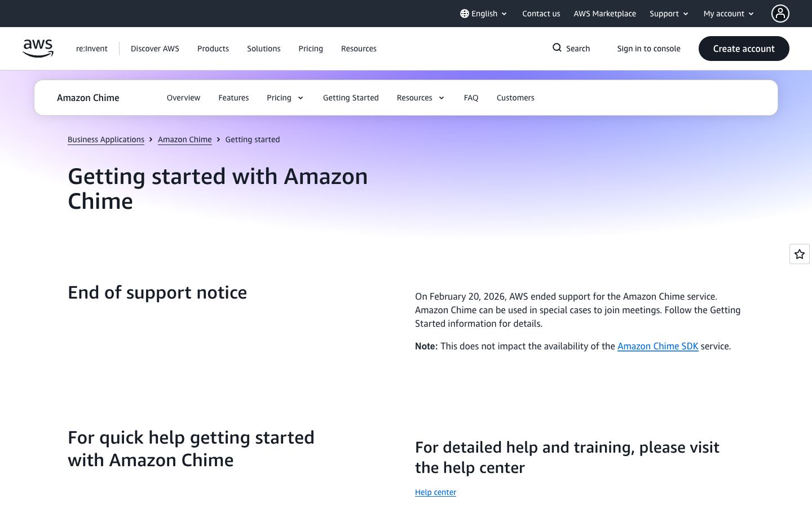This screenshot has height=508, width=812.
Task: Click the For detailed help and training heading
Action: 567,457
